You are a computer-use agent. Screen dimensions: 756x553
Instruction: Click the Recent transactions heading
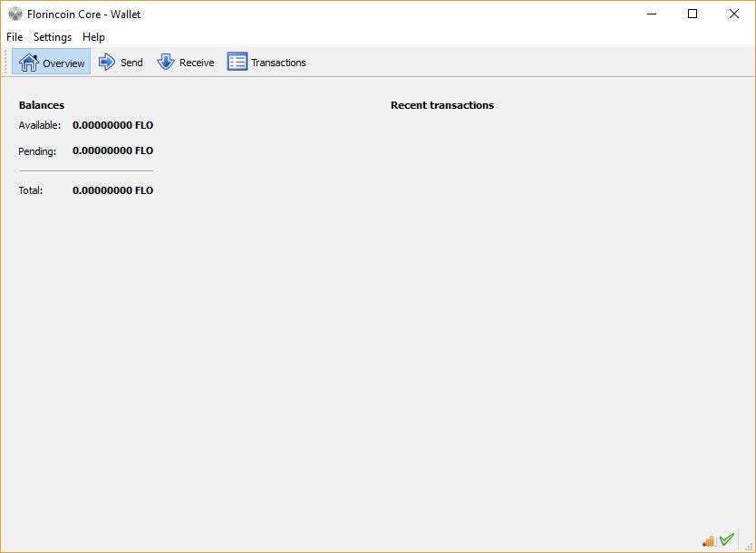[442, 105]
